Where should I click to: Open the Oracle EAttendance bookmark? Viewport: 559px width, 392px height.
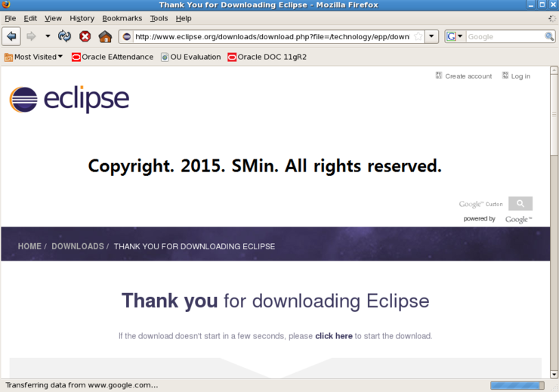(x=113, y=57)
